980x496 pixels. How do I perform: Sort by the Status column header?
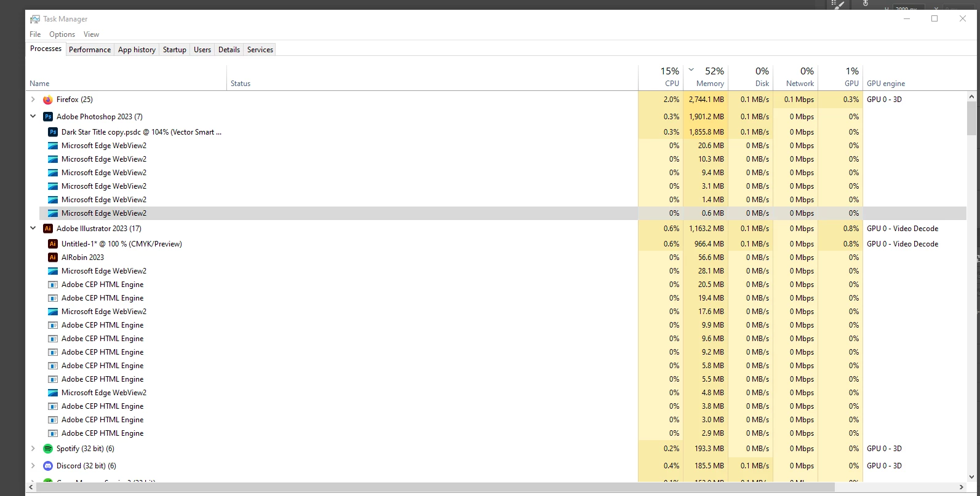[432, 77]
